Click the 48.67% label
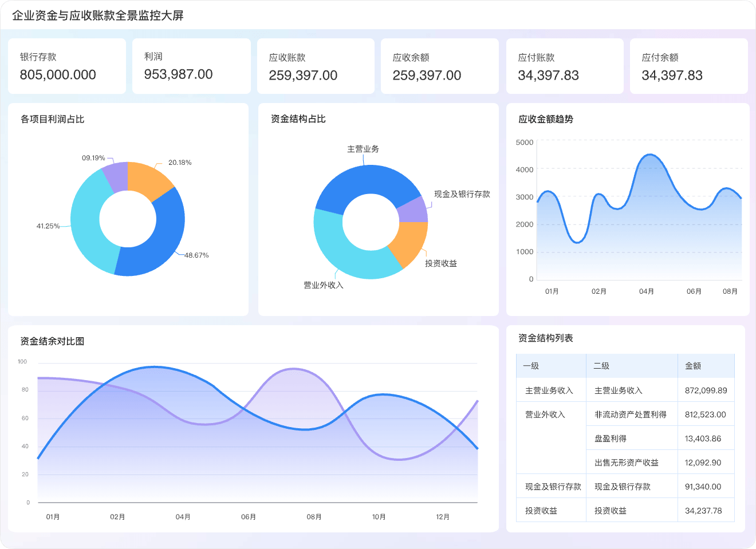 196,255
